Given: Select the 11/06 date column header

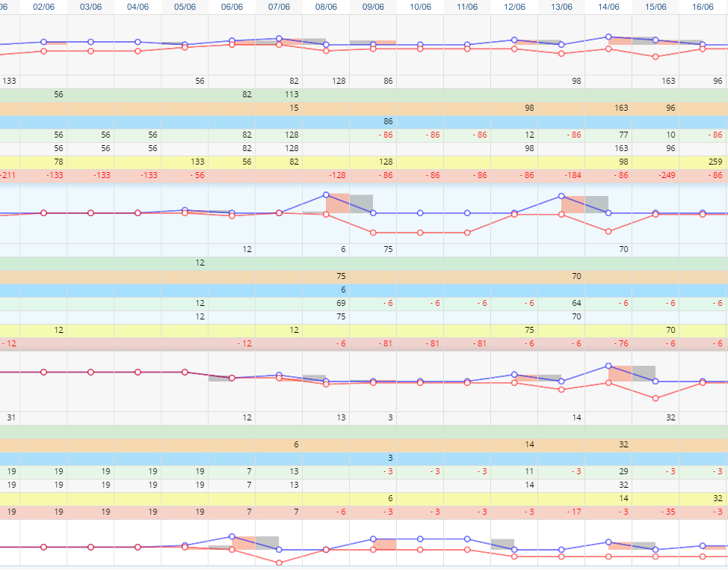Looking at the screenshot, I should (467, 7).
